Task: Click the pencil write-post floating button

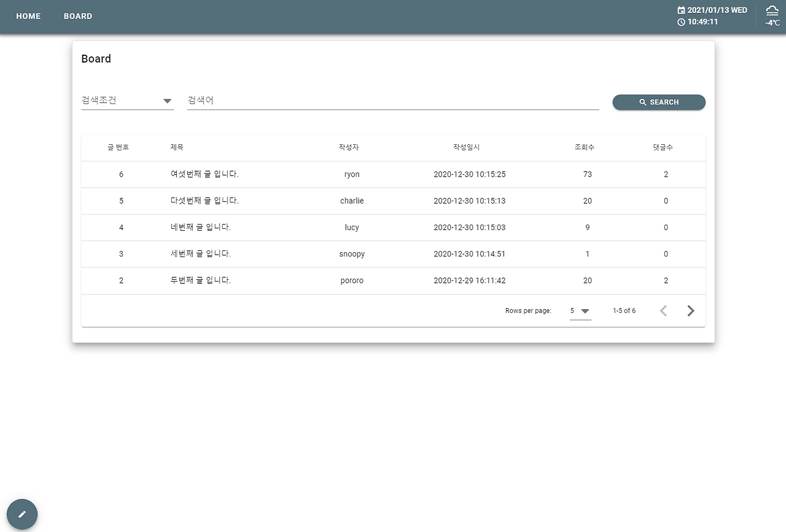Action: click(x=22, y=514)
